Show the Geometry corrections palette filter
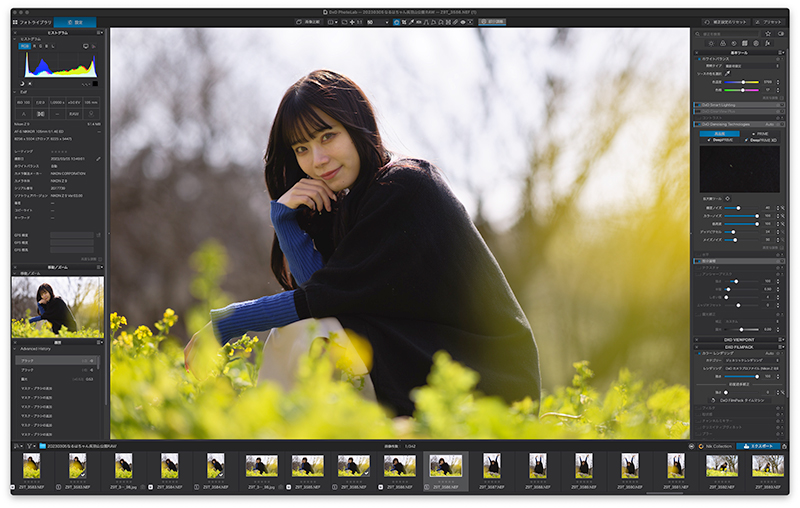The image size is (800, 508). pos(745,43)
